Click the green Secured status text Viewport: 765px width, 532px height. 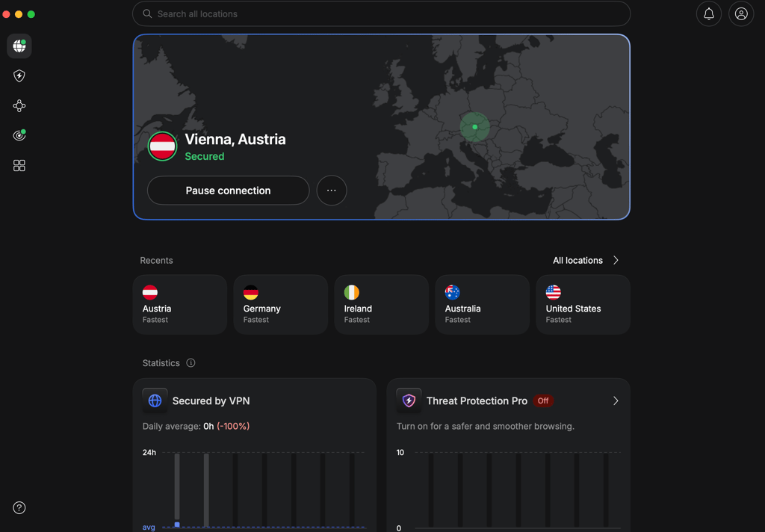205,156
